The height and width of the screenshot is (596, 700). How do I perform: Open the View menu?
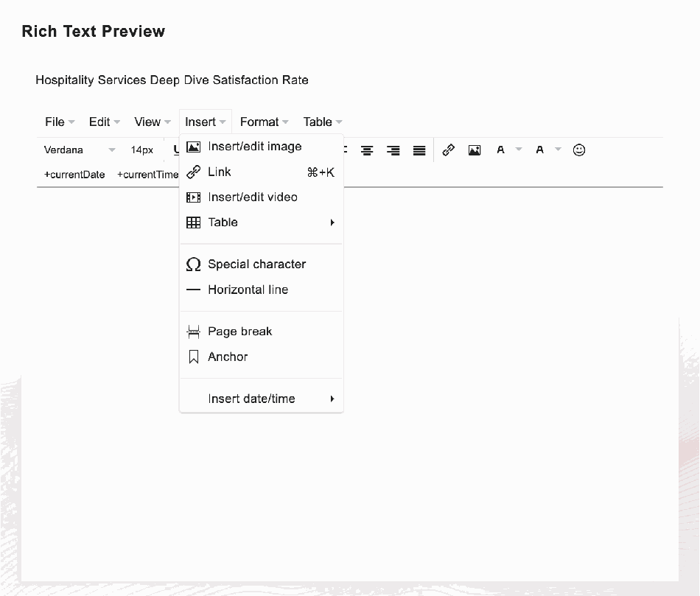tap(153, 122)
